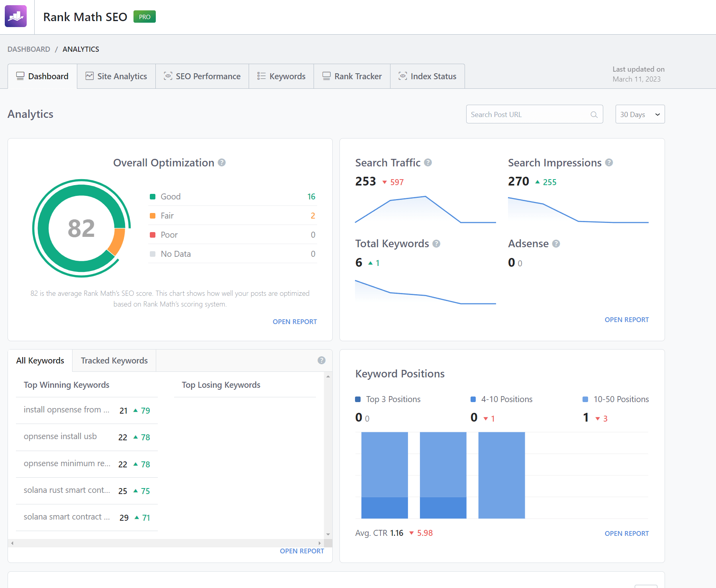Image resolution: width=716 pixels, height=588 pixels.
Task: Open report for search traffic panel
Action: click(x=627, y=320)
